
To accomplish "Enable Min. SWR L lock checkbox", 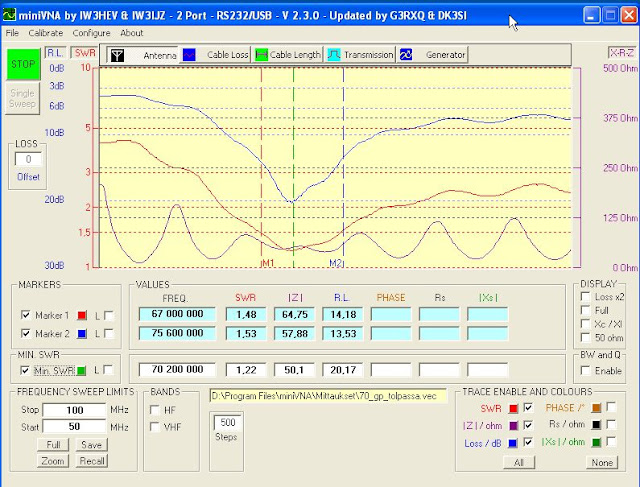I will 108,370.
